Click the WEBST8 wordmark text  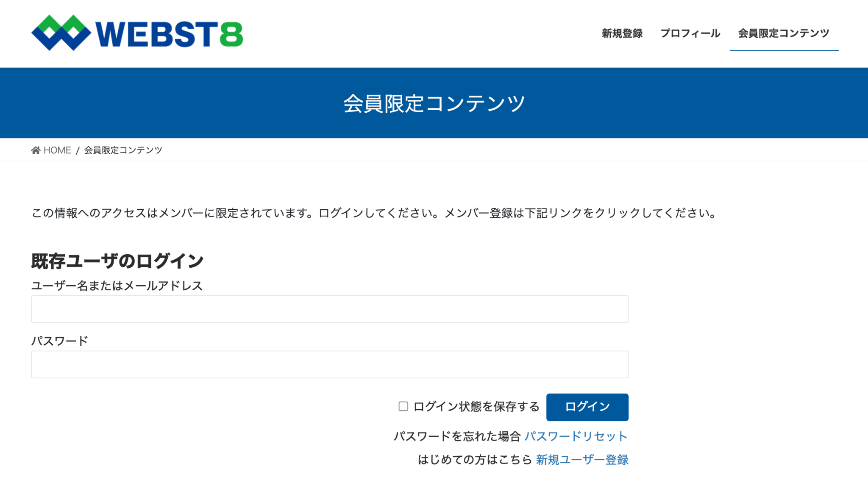170,33
